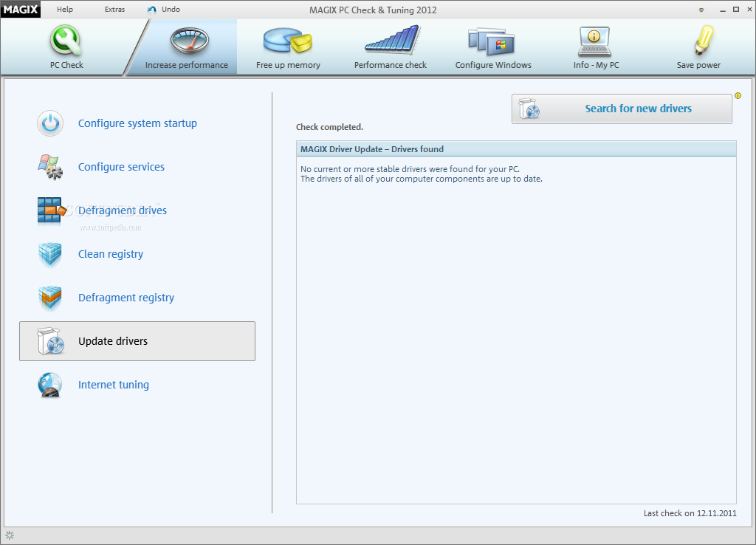This screenshot has height=545, width=756.
Task: Click the Configure services gear icon
Action: [50, 167]
